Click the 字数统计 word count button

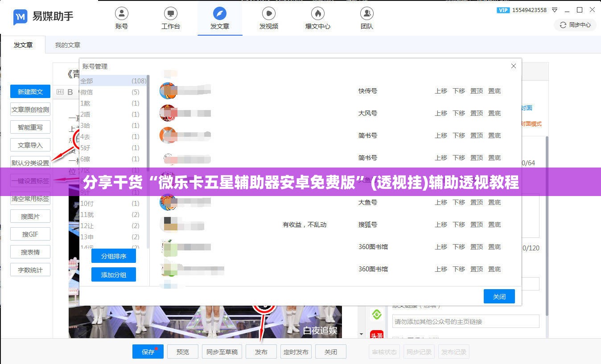pos(30,270)
